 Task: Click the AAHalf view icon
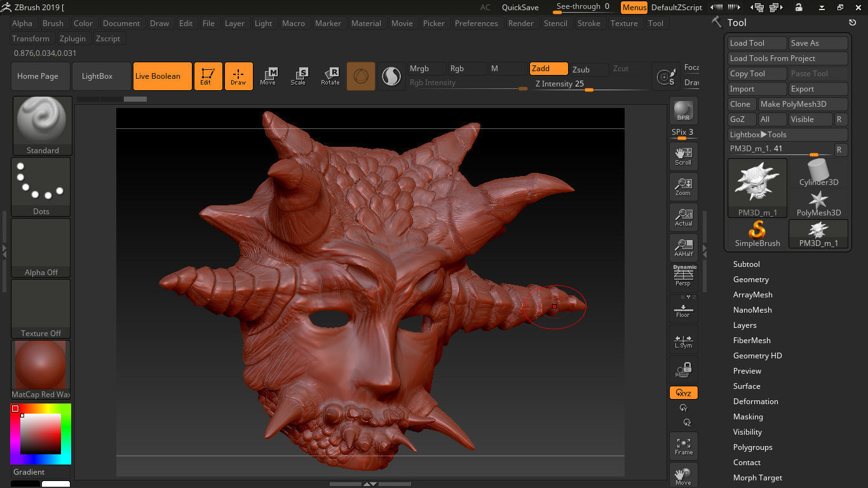[683, 247]
